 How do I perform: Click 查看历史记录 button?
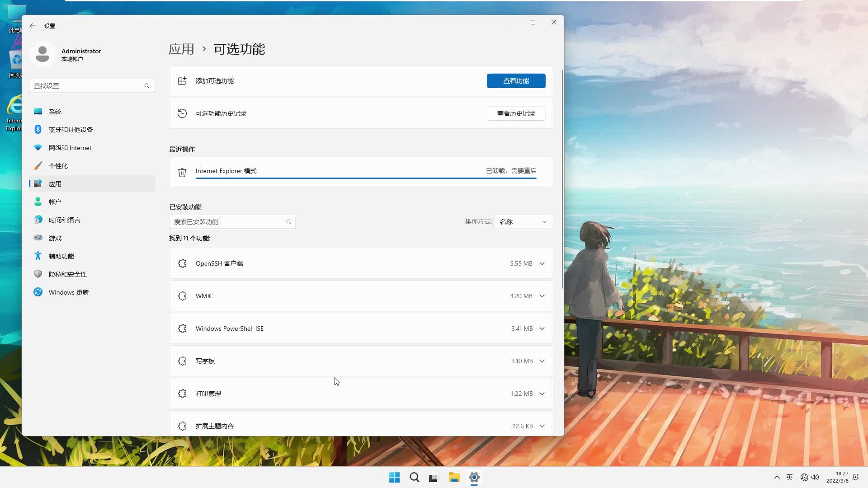[516, 113]
